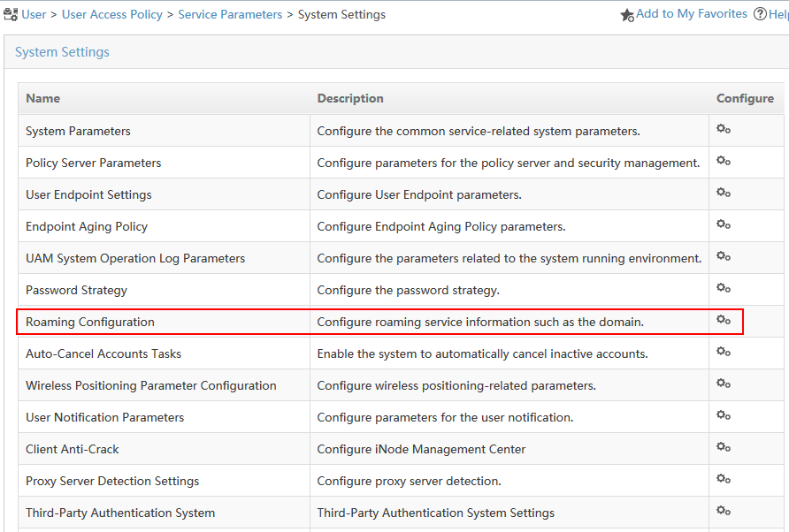Open configure gear for User Notification Parameters
This screenshot has height=532, width=789.
[723, 414]
